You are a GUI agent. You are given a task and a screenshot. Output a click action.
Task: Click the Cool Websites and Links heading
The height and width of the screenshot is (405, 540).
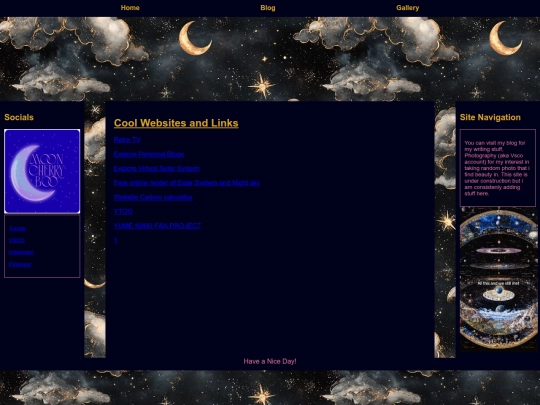[176, 123]
